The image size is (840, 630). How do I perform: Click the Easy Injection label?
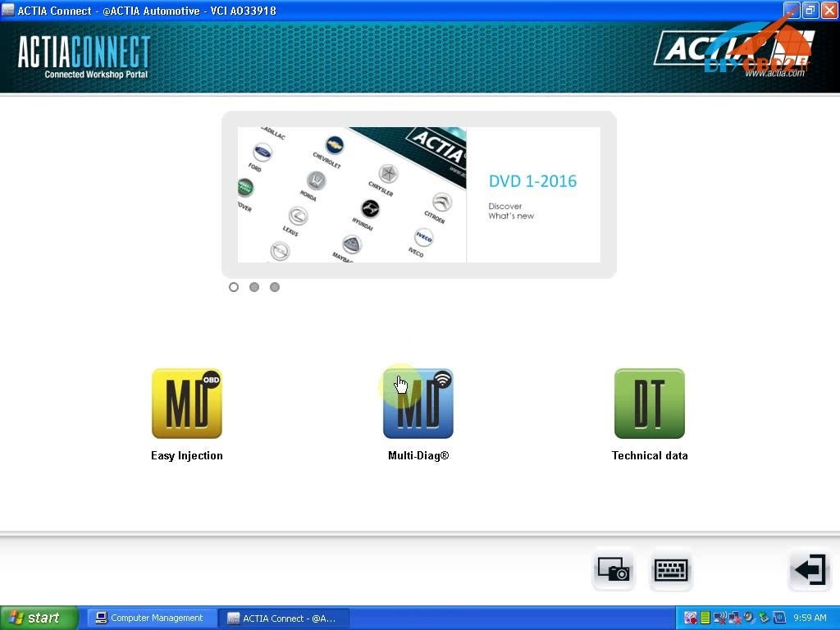pyautogui.click(x=187, y=456)
